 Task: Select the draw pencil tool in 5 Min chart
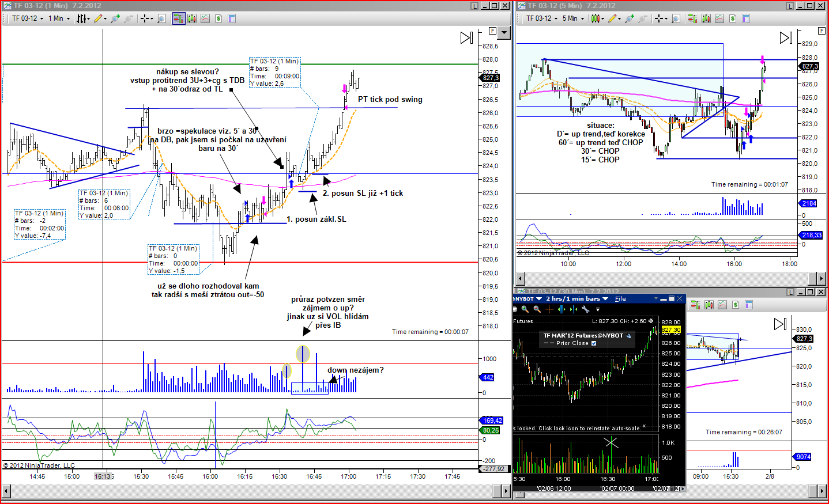coord(612,18)
